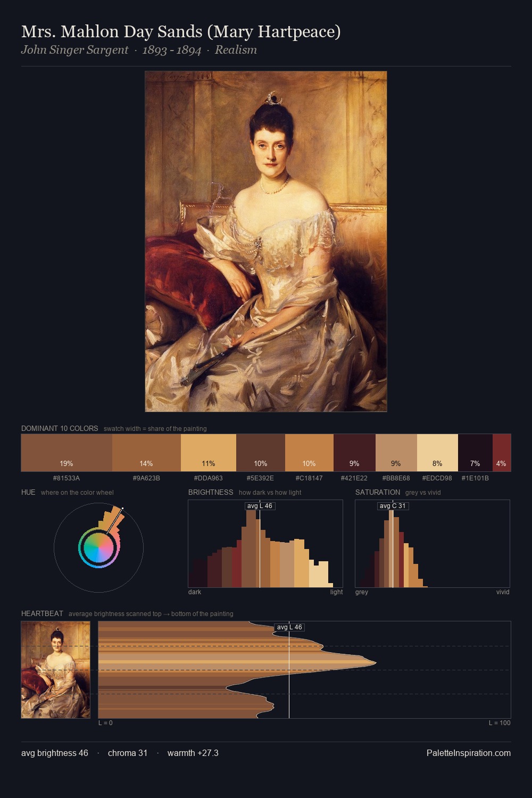
Task: Pick the 4% dark red swatch
Action: 502,453
